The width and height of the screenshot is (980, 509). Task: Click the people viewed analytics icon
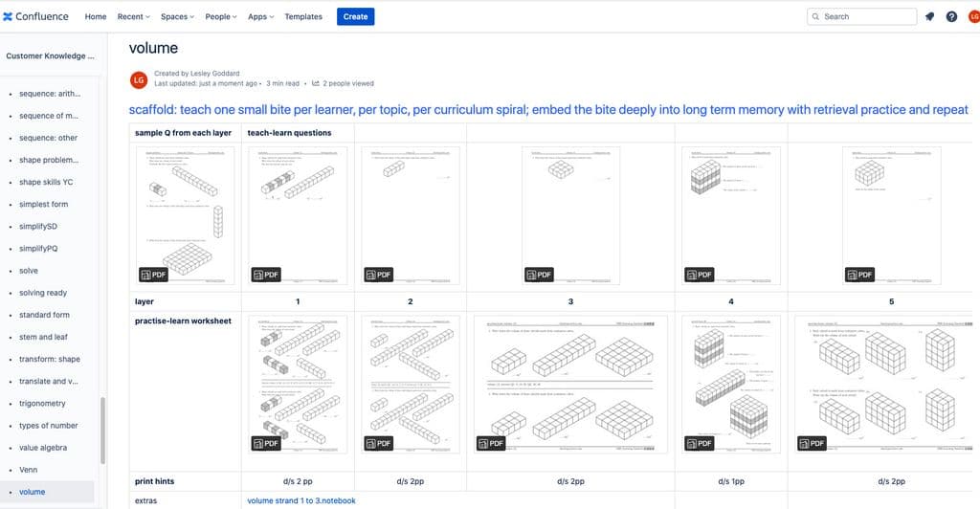(x=316, y=83)
